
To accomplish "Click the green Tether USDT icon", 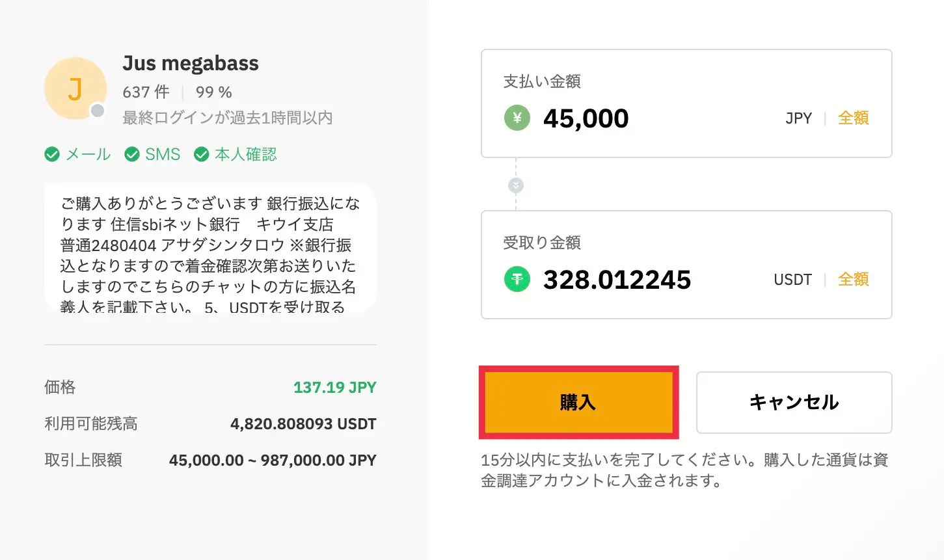I will (517, 279).
